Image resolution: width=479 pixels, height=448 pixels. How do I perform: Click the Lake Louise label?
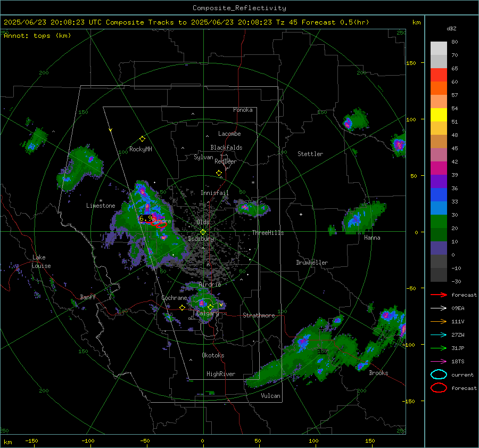41,262
